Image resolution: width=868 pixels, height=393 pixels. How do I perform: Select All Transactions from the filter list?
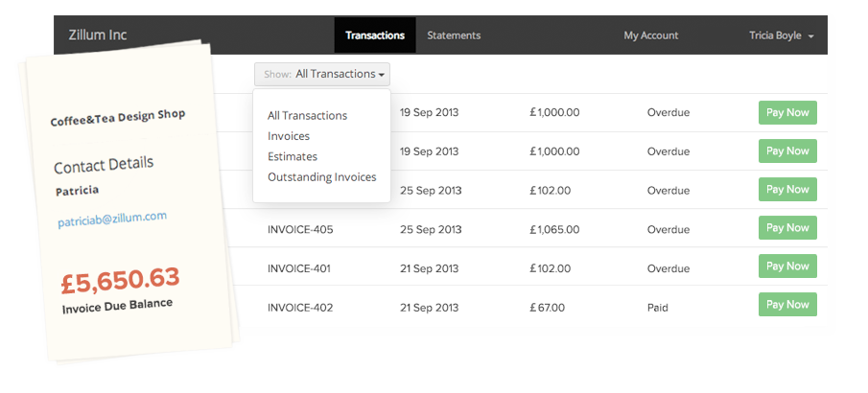[307, 115]
